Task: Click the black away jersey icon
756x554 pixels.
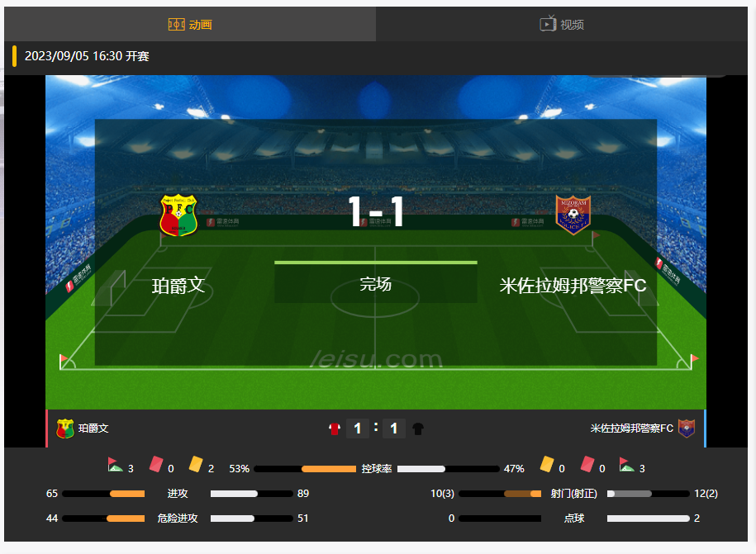Action: [x=418, y=429]
